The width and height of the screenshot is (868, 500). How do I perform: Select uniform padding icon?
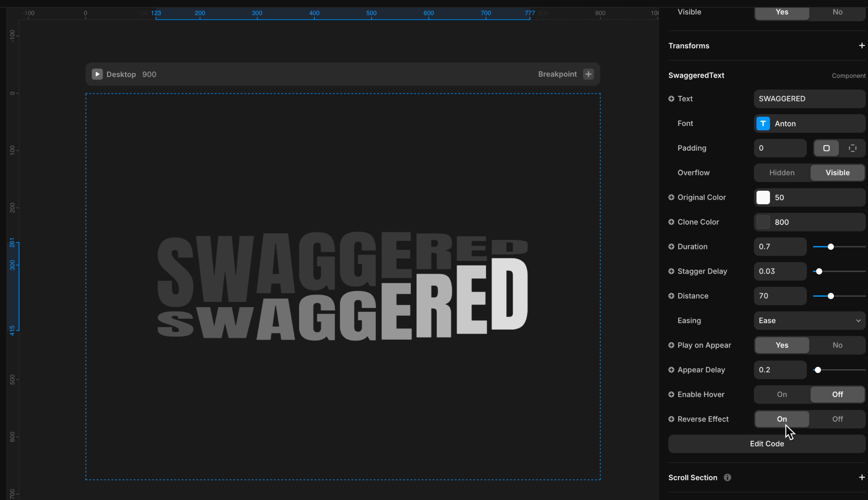pos(826,148)
